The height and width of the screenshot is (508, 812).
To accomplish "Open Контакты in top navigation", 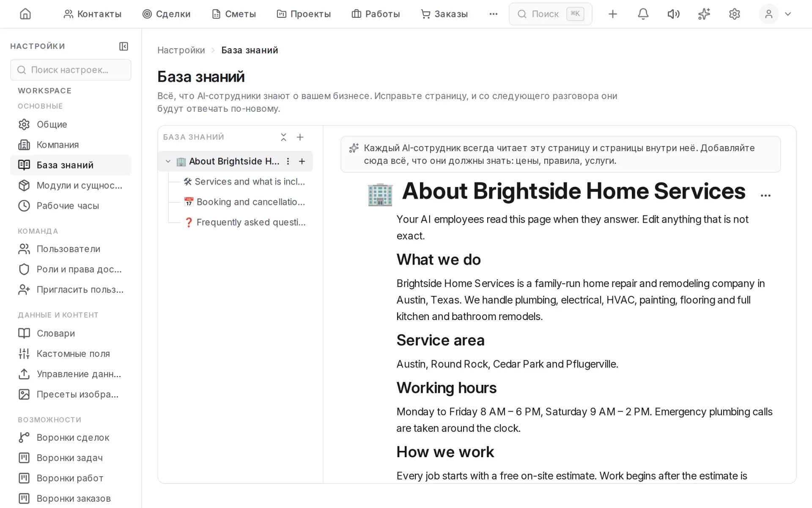I will 92,14.
